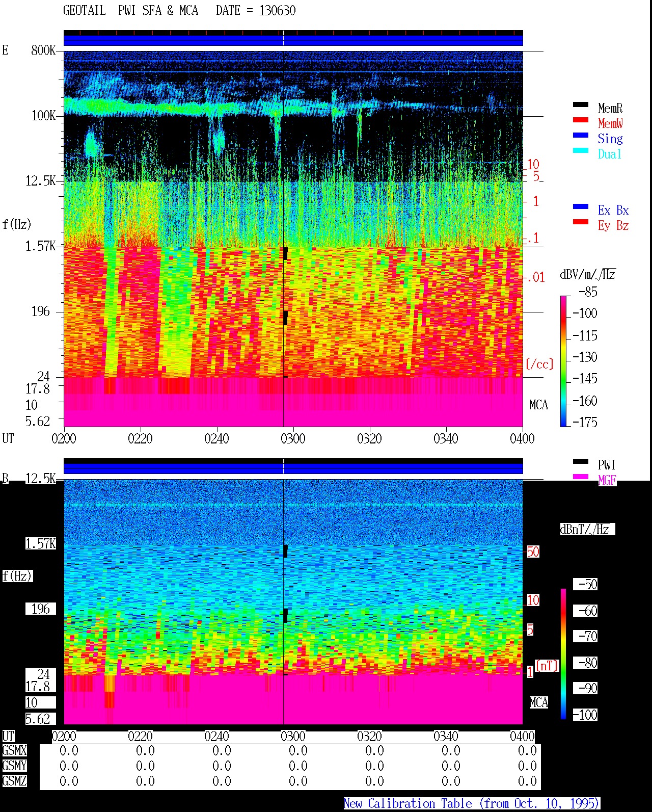This screenshot has height=812, width=652.
Task: Click the black MemR legend swatch
Action: [581, 105]
